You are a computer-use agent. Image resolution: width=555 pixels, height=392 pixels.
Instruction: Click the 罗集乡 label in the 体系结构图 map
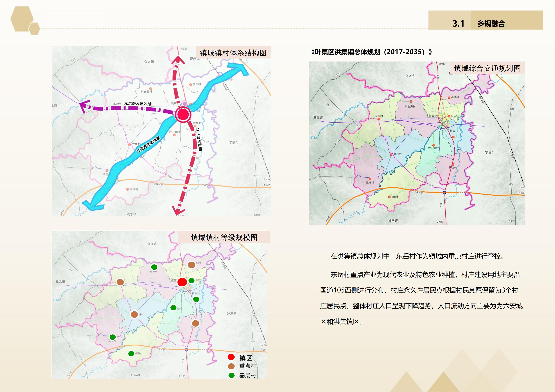point(234,143)
